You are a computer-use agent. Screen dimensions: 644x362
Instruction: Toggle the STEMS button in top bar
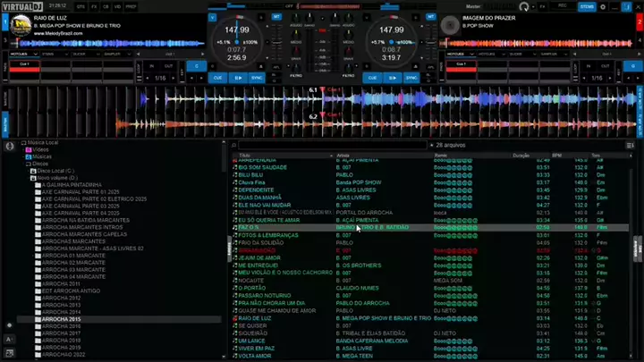point(587,7)
